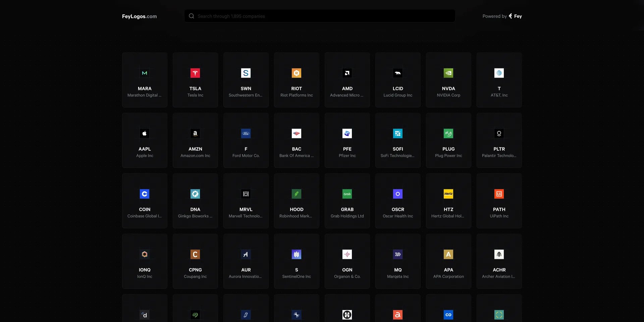Select the Lucid Group LCID logo
This screenshot has width=644, height=322.
[x=398, y=73]
